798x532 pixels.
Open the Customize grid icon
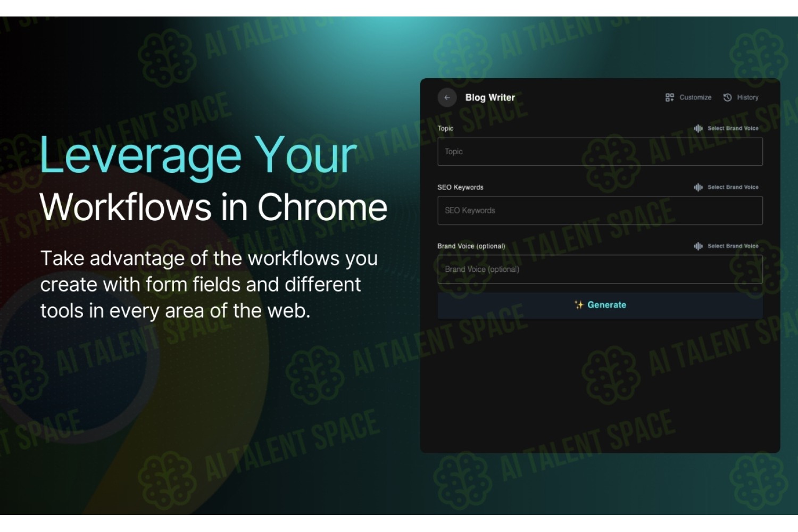tap(669, 97)
